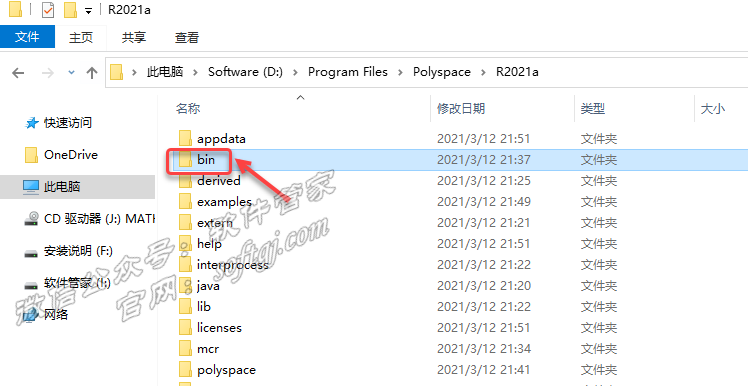The width and height of the screenshot is (748, 386).
Task: Expand chevron after Software (D:) in address bar
Action: tap(296, 73)
